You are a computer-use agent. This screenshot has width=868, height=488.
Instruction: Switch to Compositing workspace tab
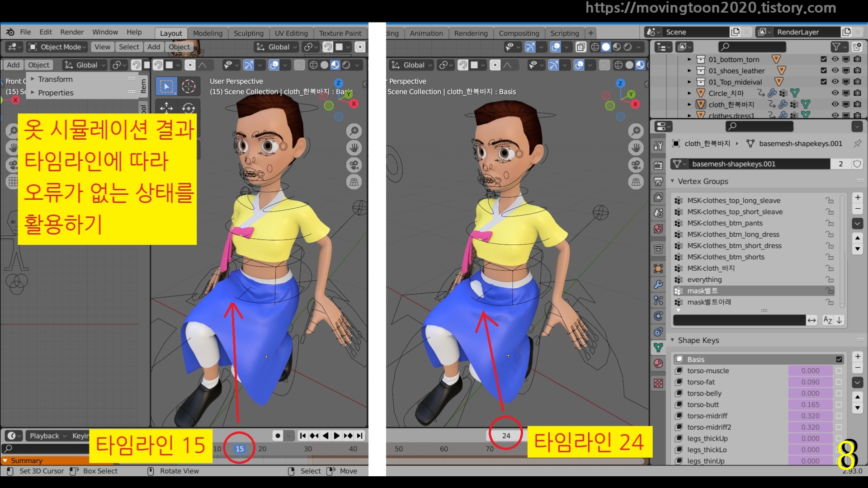(519, 33)
